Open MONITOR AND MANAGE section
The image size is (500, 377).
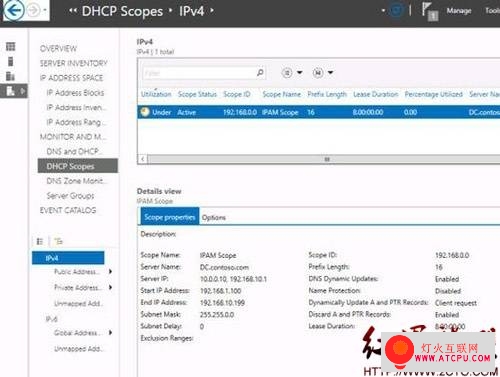point(73,137)
